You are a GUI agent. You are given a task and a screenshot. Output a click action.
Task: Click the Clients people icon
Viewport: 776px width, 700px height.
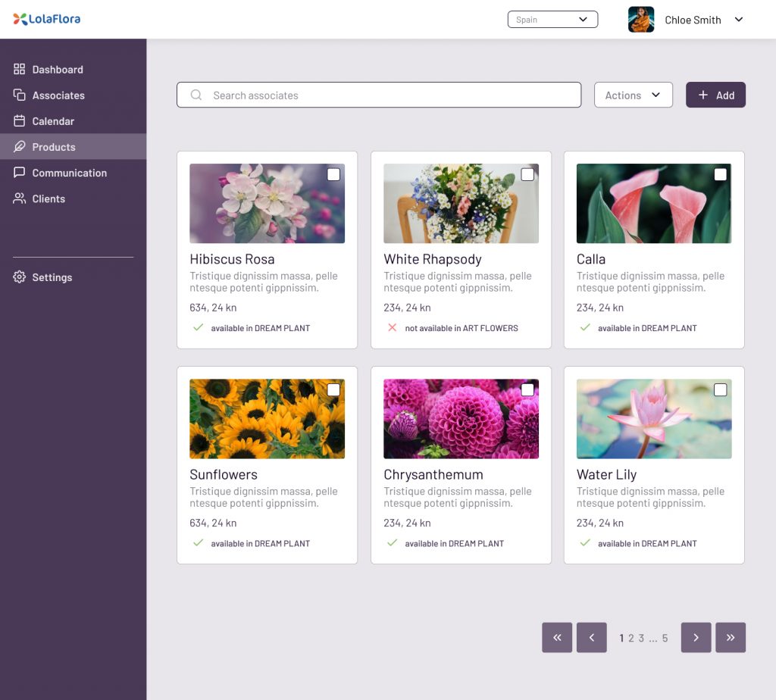[x=20, y=198]
